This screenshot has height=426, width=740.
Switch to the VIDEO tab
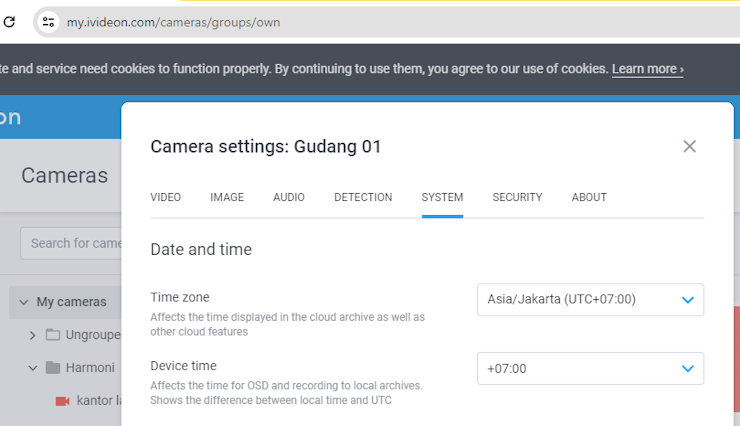coord(166,197)
